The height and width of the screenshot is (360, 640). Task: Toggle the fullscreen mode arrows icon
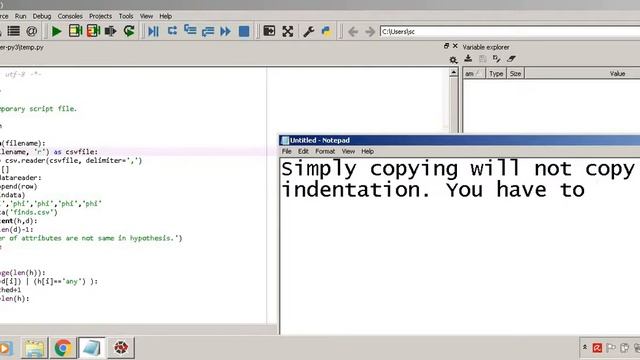(x=288, y=31)
